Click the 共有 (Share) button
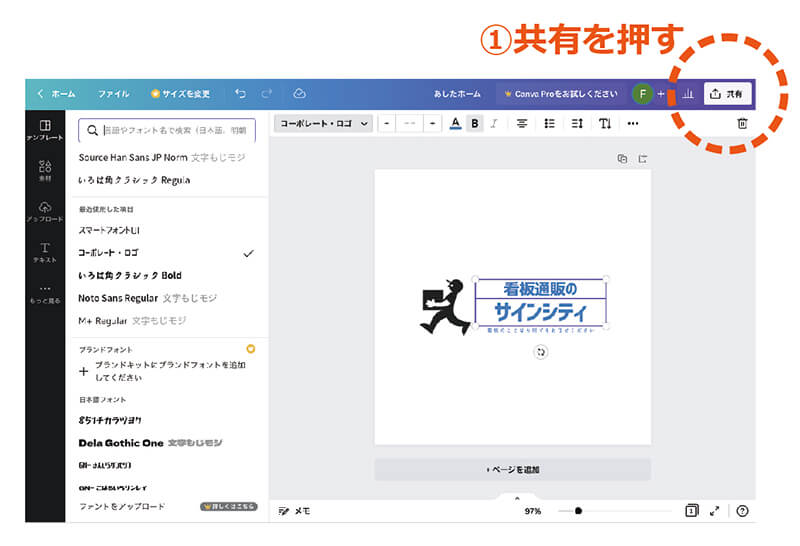Image resolution: width=800 pixels, height=546 pixels. tap(728, 94)
